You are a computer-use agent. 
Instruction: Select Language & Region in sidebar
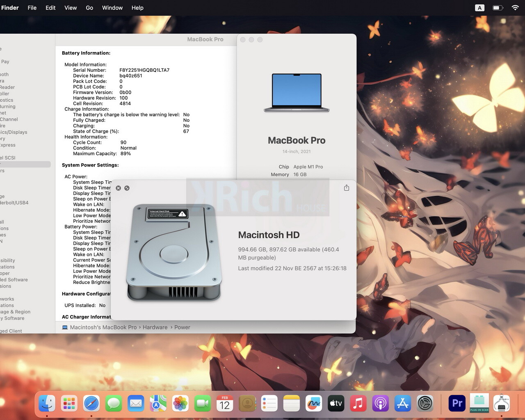pos(15,312)
